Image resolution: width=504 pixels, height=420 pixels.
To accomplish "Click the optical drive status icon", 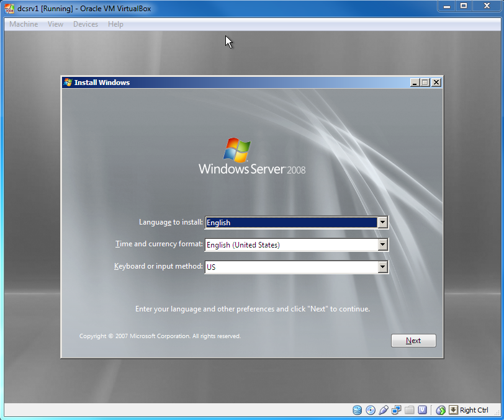I will 371,410.
